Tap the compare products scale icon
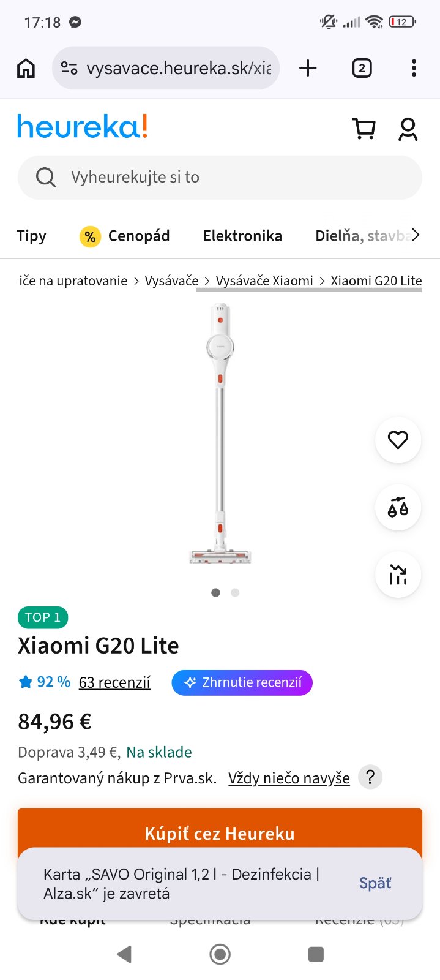Screen dimensions: 440x980 click(398, 507)
